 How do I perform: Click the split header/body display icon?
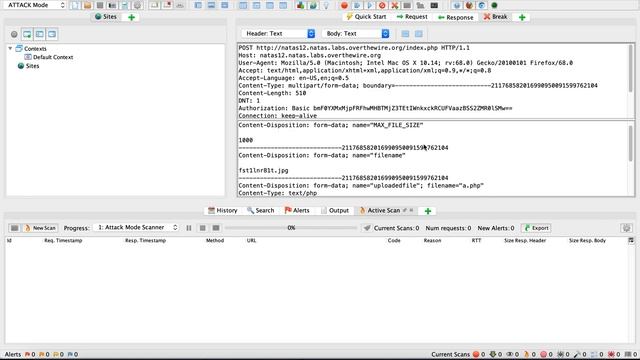pyautogui.click(x=418, y=34)
